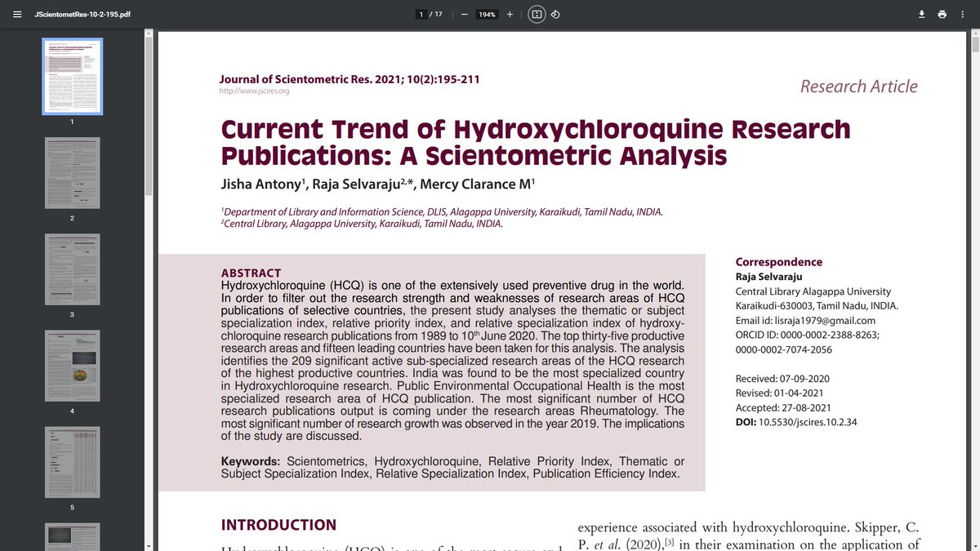The image size is (980, 551).
Task: Click the 'Research Article' label
Action: (x=858, y=87)
